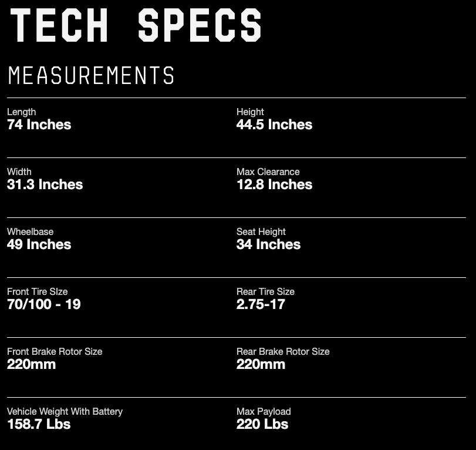The image size is (476, 450).
Task: Select the Vehicle Weight With Battery label
Action: click(x=65, y=411)
